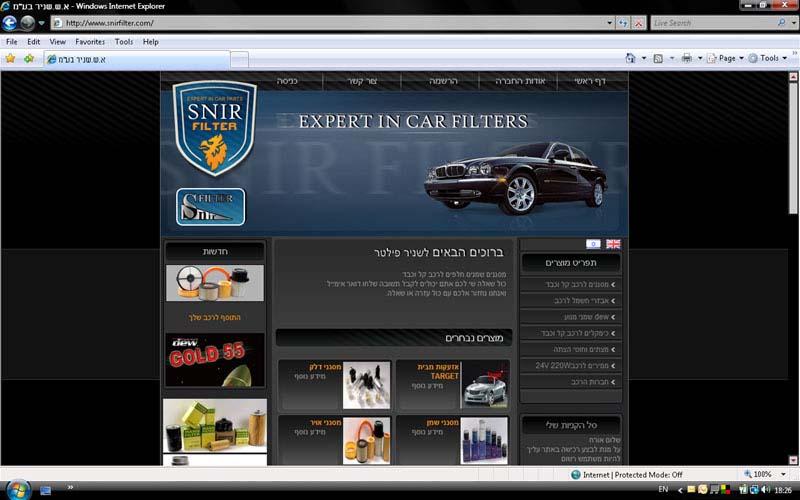Click the page scrollbar down arrow
The image size is (800, 500).
pyautogui.click(x=793, y=460)
